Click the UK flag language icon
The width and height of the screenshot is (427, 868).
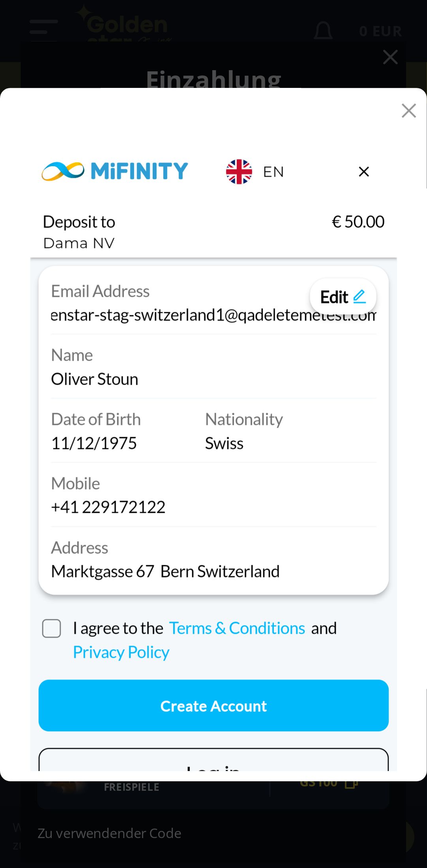click(239, 172)
